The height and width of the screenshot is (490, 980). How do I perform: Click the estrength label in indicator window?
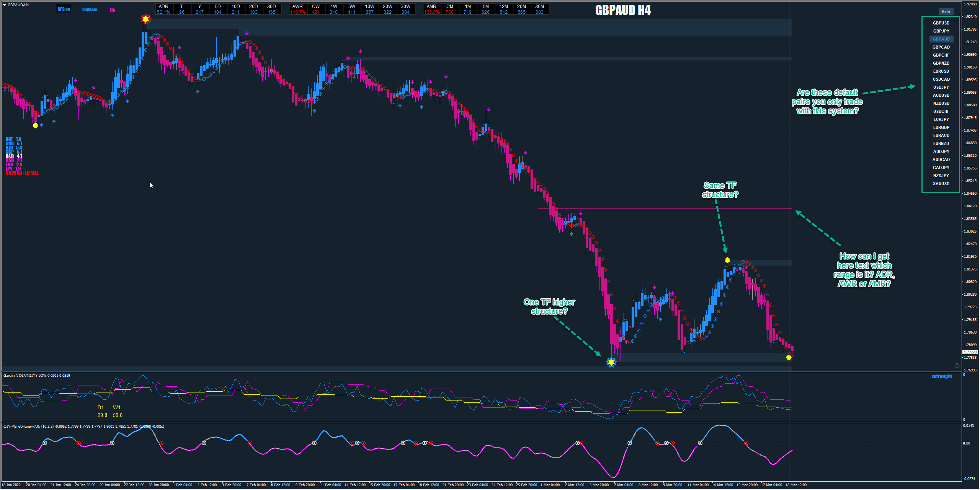pos(941,377)
